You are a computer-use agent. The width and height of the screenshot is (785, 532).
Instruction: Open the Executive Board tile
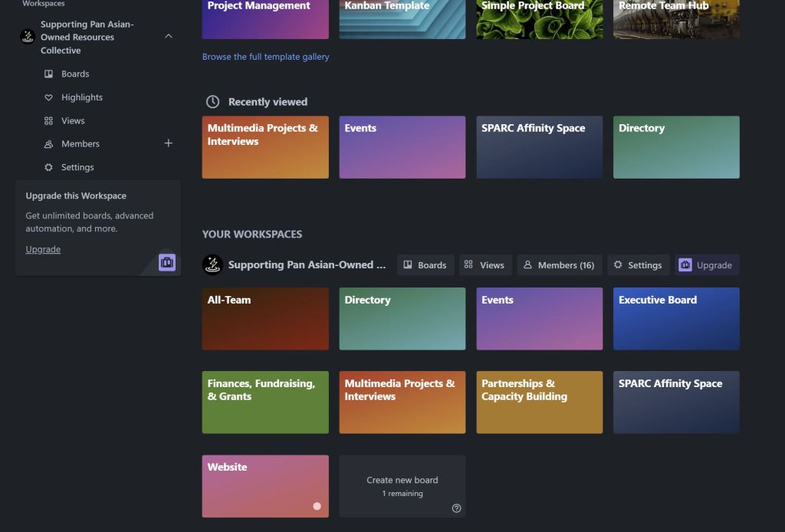coord(676,319)
